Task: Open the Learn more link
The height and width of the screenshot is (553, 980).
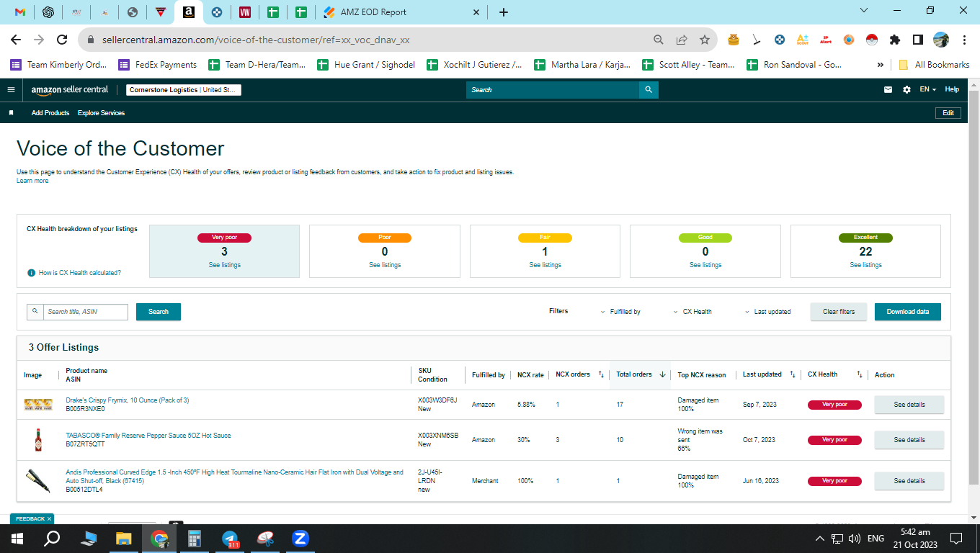Action: click(32, 181)
